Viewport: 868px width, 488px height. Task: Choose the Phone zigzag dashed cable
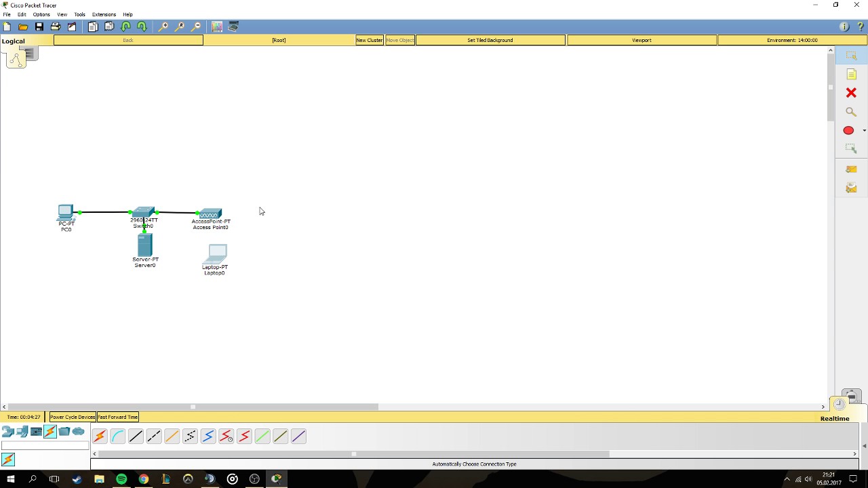pyautogui.click(x=190, y=436)
